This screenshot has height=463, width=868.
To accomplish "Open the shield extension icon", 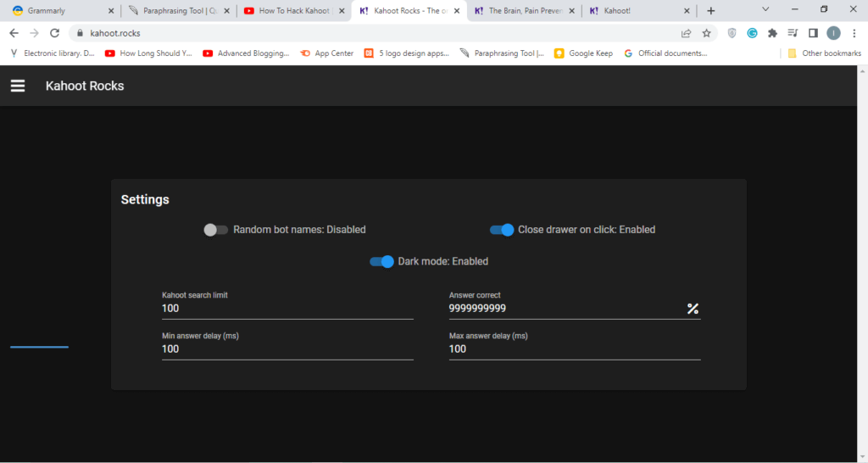I will click(x=732, y=33).
